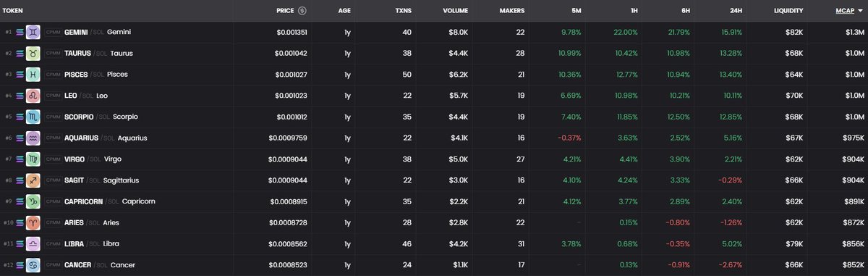Click Pisces volume $6.2K

459,75
